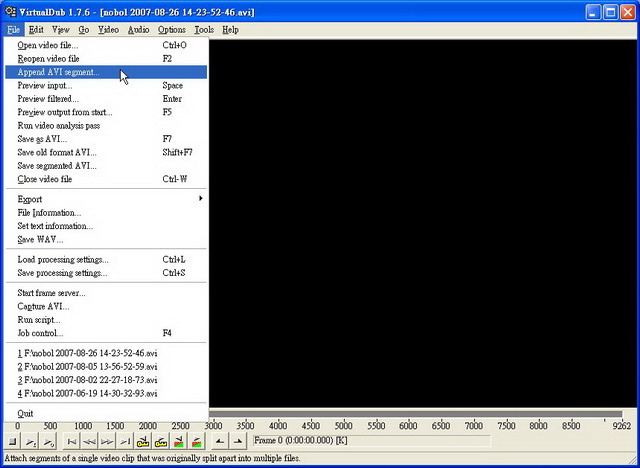Screen dimensions: 640x468
Task: Expand the Export submenu
Action: pyautogui.click(x=106, y=199)
